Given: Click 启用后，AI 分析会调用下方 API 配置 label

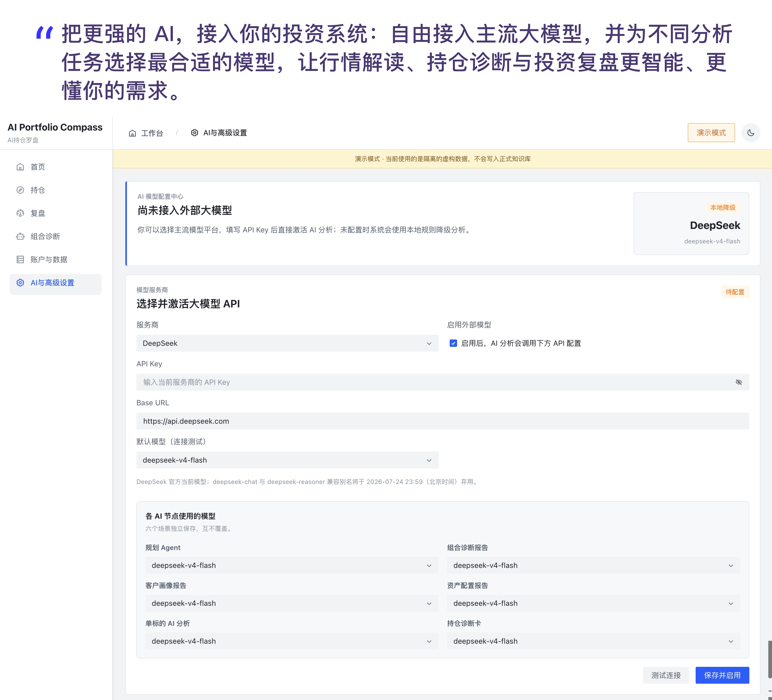Looking at the screenshot, I should pos(521,343).
